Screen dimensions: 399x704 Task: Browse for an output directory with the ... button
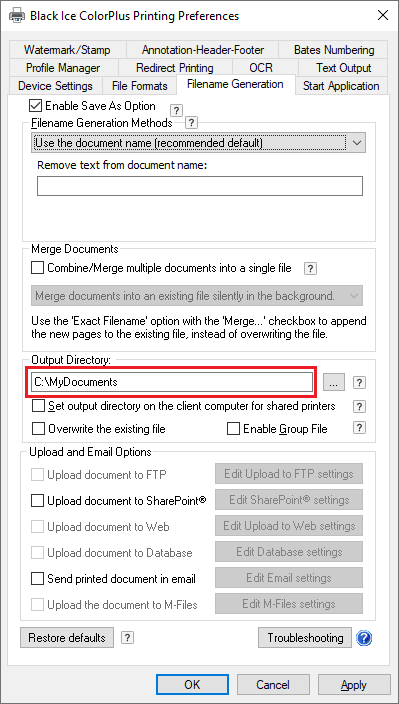[334, 383]
